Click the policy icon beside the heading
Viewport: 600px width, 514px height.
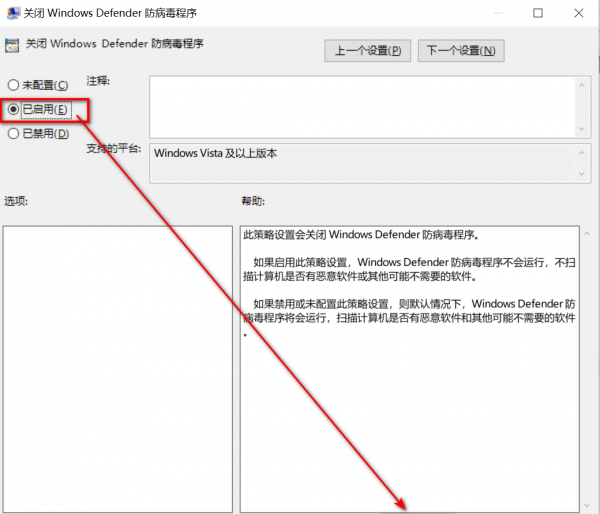tap(12, 45)
